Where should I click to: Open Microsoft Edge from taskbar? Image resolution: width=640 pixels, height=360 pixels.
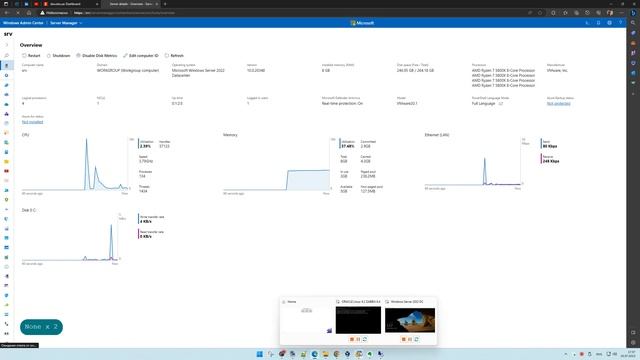tap(315, 354)
